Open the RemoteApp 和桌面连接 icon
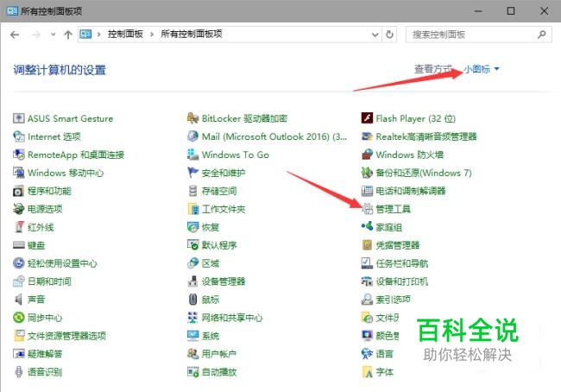This screenshot has width=561, height=392. pyautogui.click(x=19, y=155)
